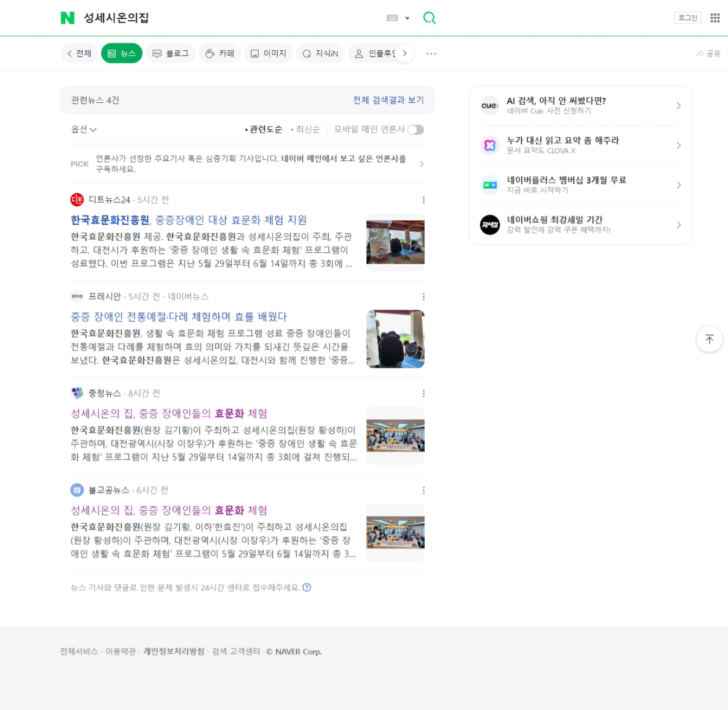Viewport: 728px width, 710px height.
Task: Select the 뉴스 tab
Action: pos(122,53)
